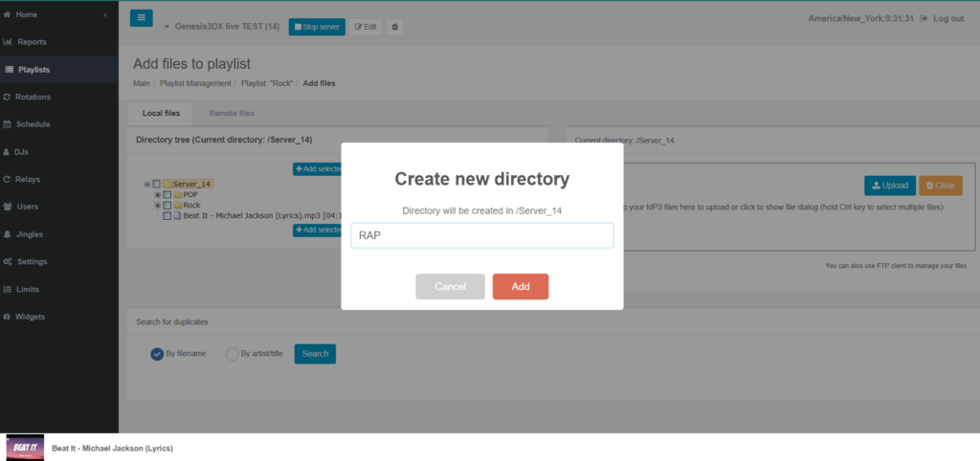Collapse the Server_14 tree node
This screenshot has height=461, width=980.
click(x=146, y=184)
